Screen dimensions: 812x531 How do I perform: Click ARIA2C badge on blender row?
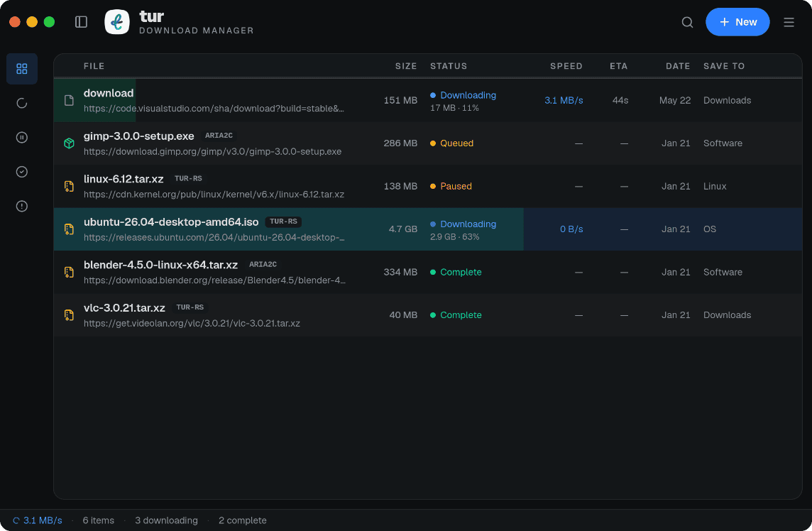(263, 265)
